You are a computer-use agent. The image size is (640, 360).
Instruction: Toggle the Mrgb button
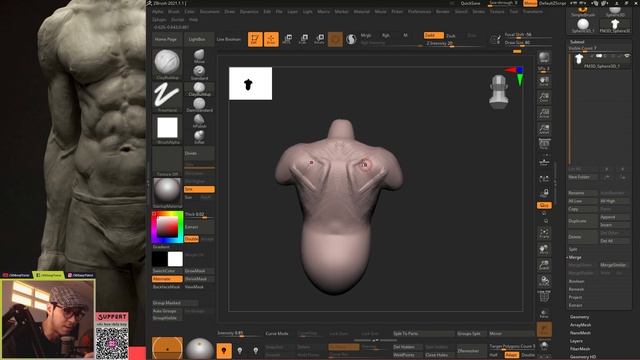click(x=366, y=36)
